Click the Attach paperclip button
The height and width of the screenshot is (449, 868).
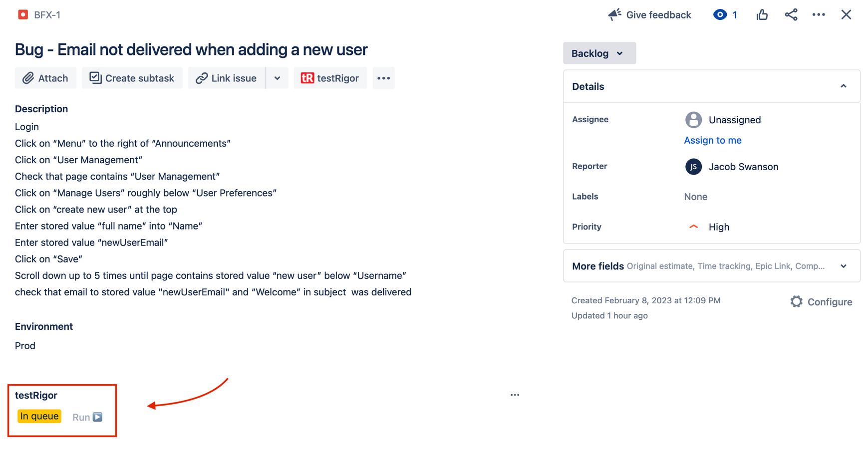point(45,78)
